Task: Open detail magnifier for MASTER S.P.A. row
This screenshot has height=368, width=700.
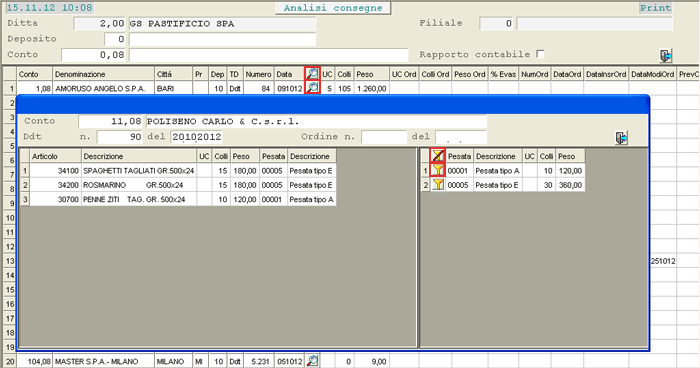Action: coord(312,361)
